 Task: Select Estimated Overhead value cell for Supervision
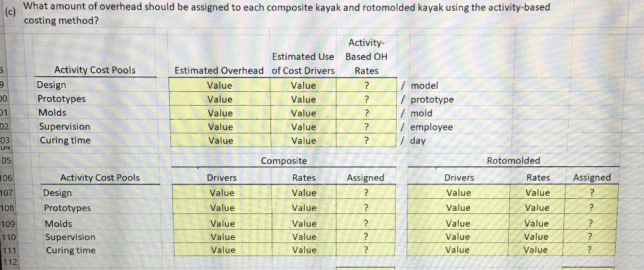point(219,127)
